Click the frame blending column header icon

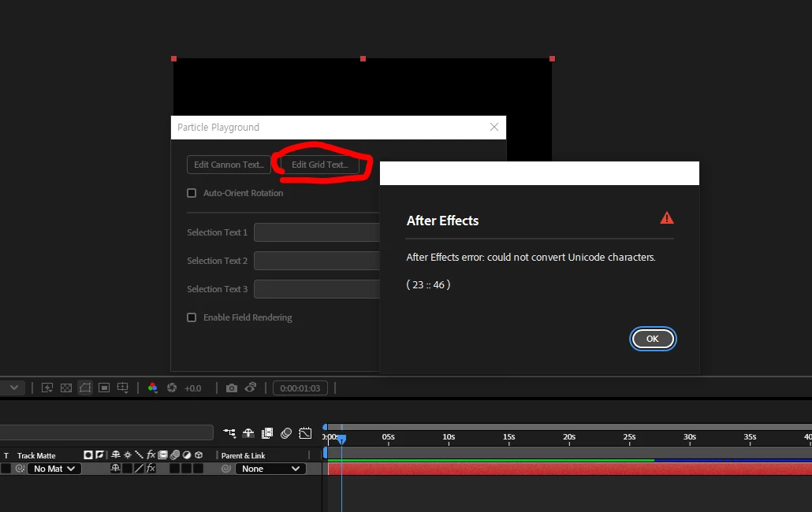pos(162,454)
